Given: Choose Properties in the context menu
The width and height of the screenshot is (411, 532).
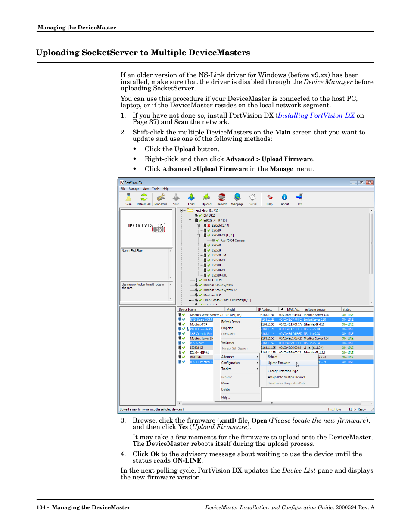Looking at the screenshot, I should pos(237,328).
